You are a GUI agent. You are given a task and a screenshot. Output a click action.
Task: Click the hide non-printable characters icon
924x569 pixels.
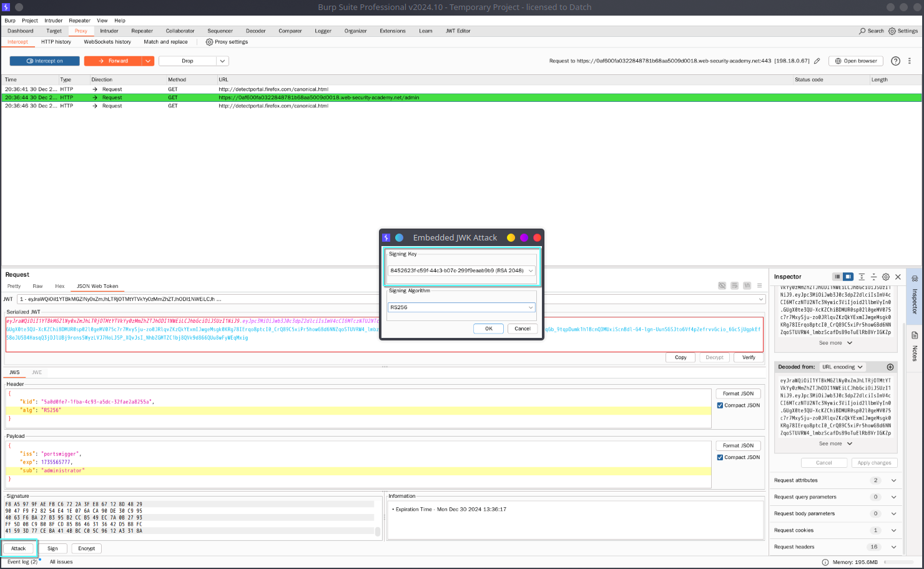click(x=722, y=285)
